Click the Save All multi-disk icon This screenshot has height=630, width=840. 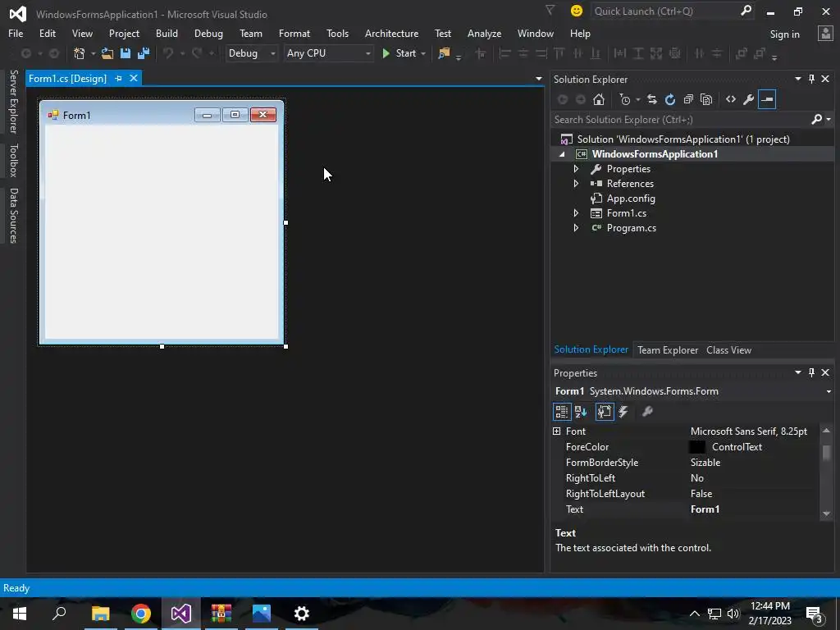(x=144, y=53)
